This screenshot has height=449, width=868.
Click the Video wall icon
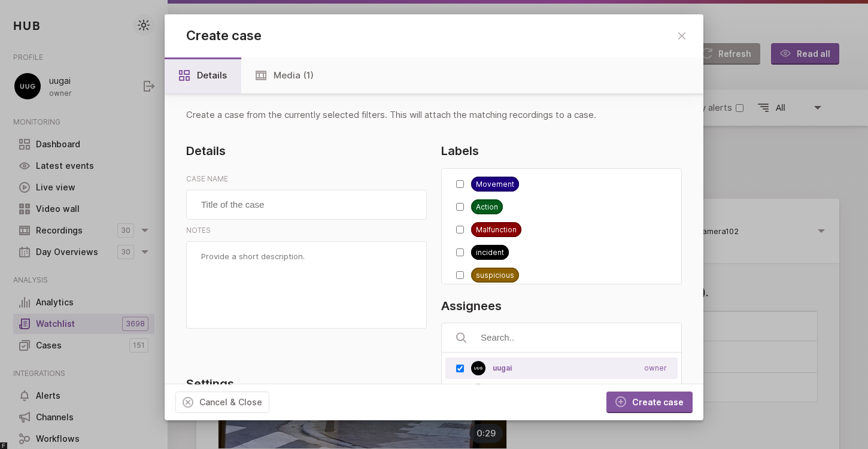(x=25, y=209)
